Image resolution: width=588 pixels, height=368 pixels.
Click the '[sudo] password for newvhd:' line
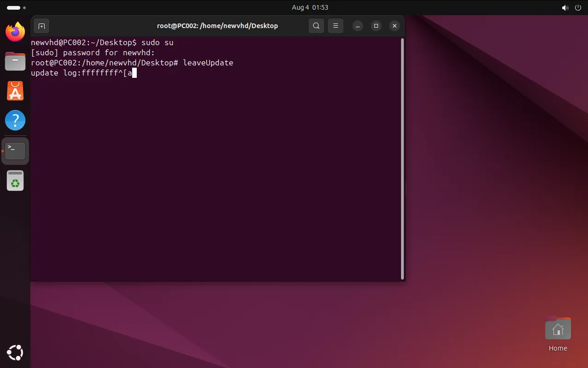pyautogui.click(x=93, y=53)
